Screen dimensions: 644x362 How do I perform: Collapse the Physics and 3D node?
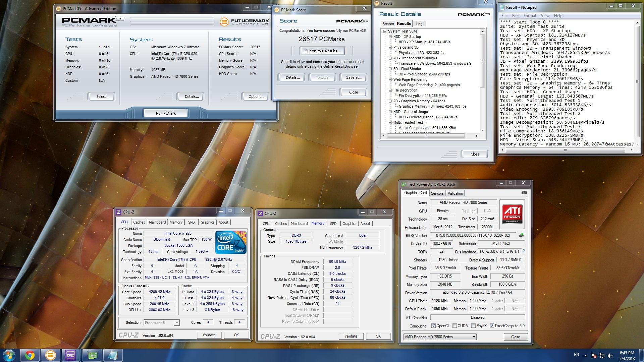pyautogui.click(x=390, y=47)
